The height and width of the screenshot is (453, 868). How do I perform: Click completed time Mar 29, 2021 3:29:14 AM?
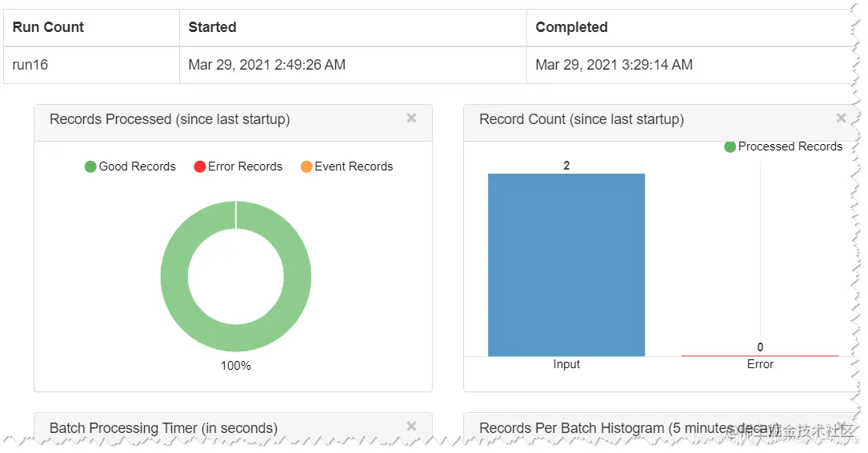[614, 65]
